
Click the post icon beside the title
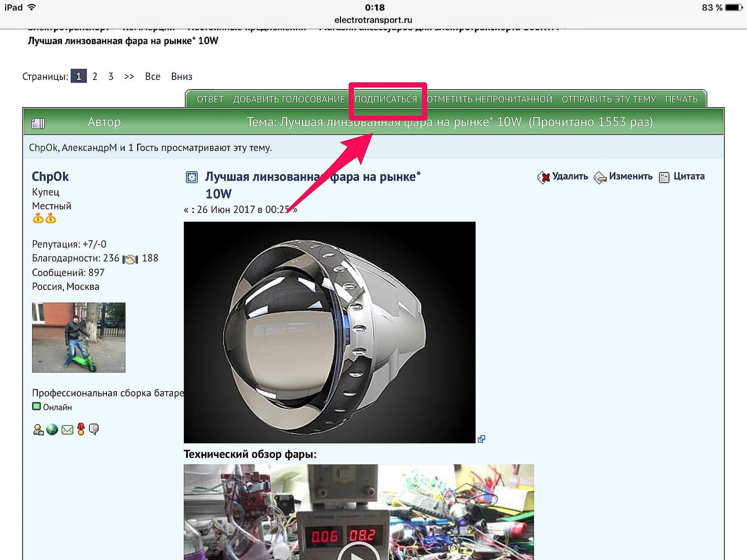click(x=192, y=177)
